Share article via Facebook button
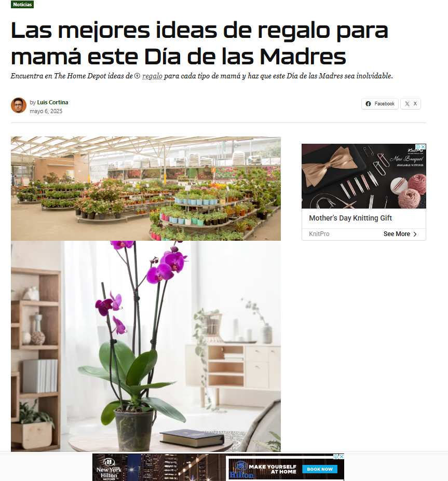The image size is (448, 481). 380,104
